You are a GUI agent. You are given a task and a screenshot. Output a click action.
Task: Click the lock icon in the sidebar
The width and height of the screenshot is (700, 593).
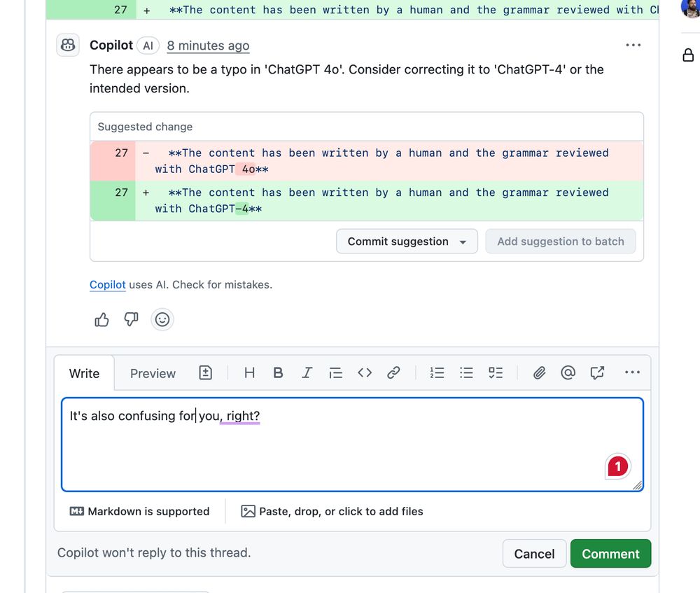[x=688, y=55]
